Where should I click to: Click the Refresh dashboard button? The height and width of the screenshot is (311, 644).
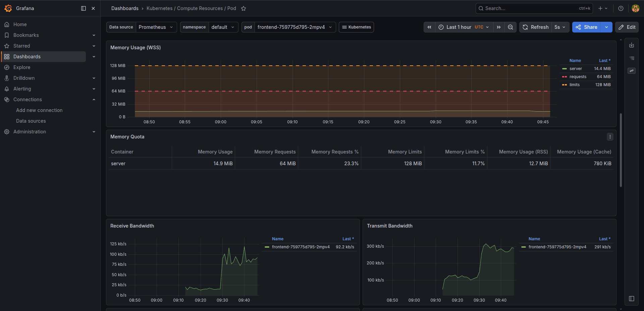[x=535, y=27]
